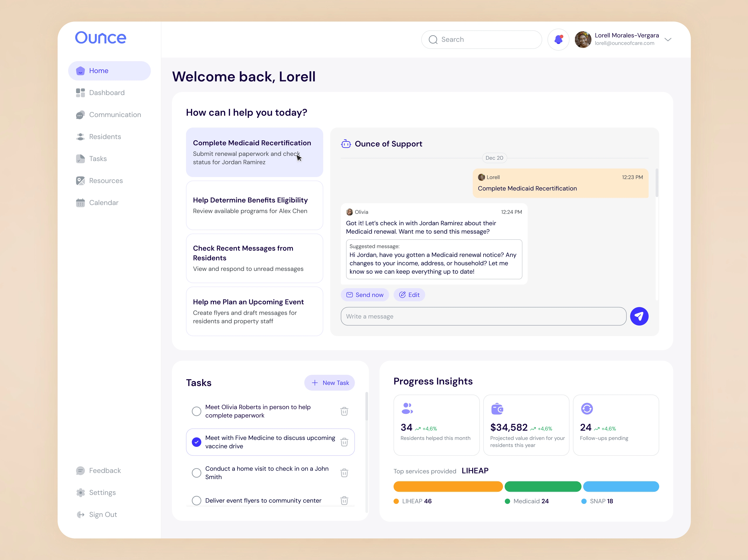Screen dimensions: 748x560
Task: Click the Search input field
Action: click(482, 40)
